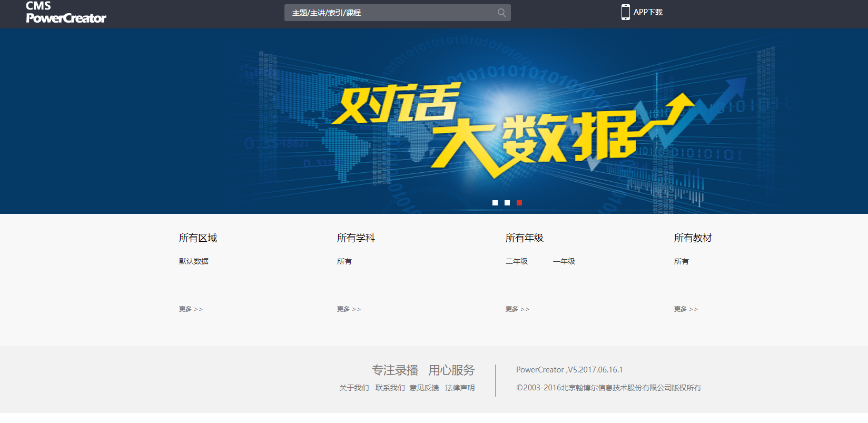Select the second banner slide dot

[x=507, y=203]
